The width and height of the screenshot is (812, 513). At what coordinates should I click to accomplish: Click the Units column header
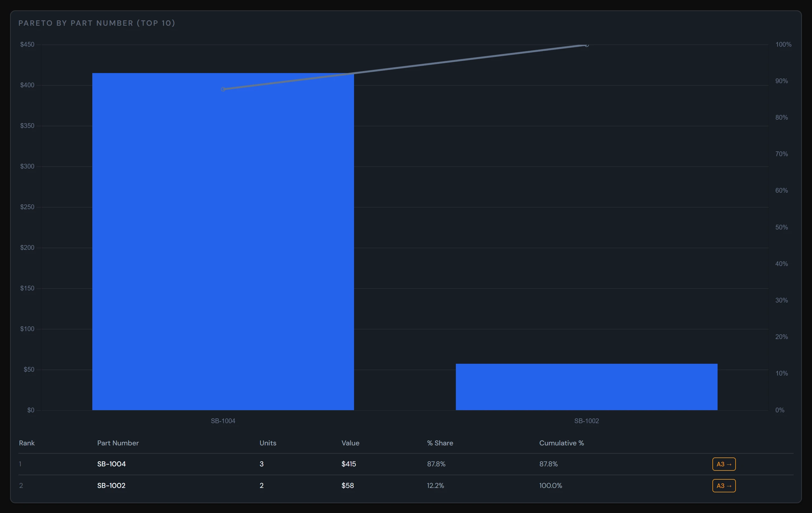pos(268,443)
